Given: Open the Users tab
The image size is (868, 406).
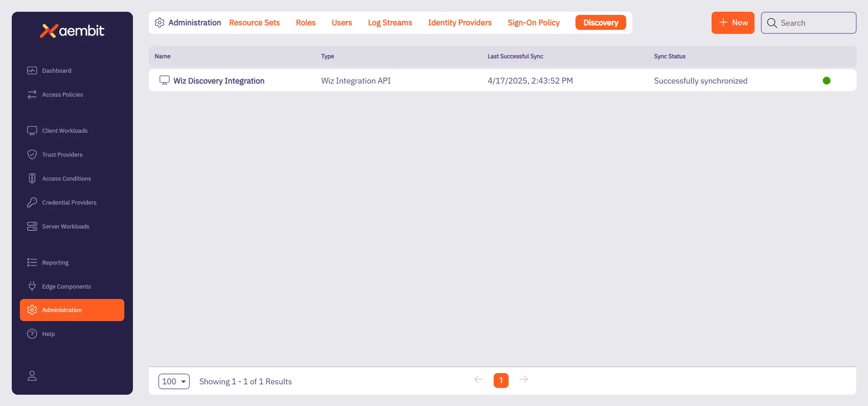Looking at the screenshot, I should click(x=342, y=23).
